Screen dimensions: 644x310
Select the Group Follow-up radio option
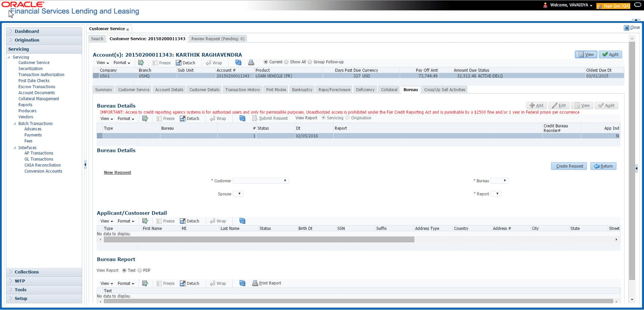click(310, 62)
